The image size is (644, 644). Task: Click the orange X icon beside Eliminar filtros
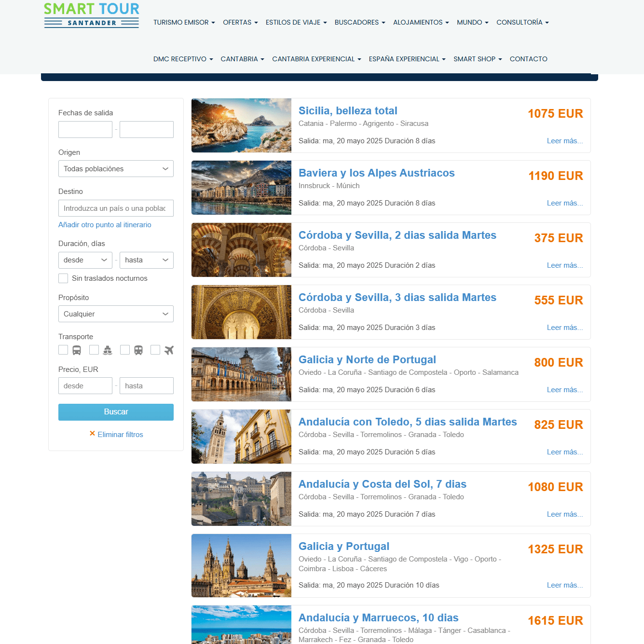pyautogui.click(x=92, y=434)
